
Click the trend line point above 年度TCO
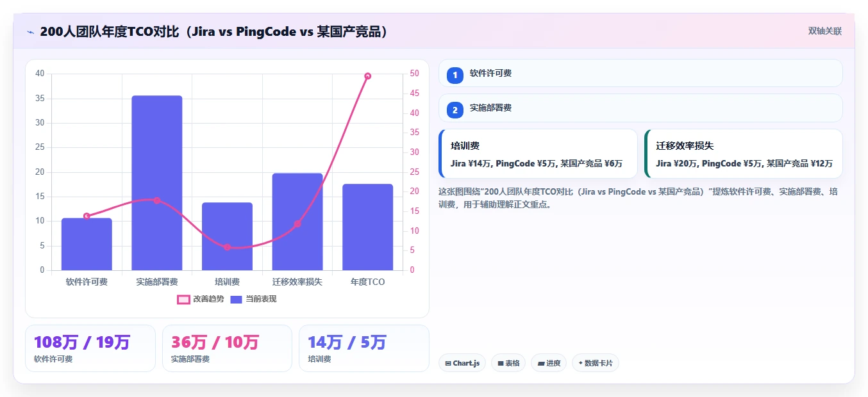[x=367, y=76]
